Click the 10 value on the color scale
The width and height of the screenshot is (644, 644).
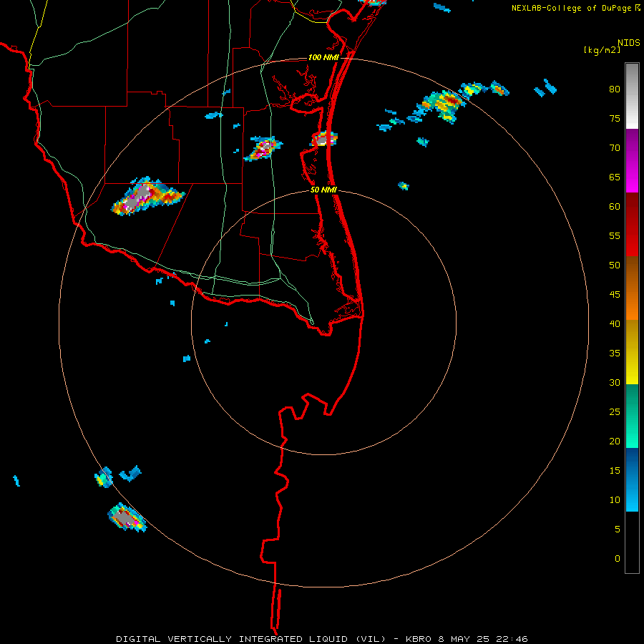click(615, 500)
